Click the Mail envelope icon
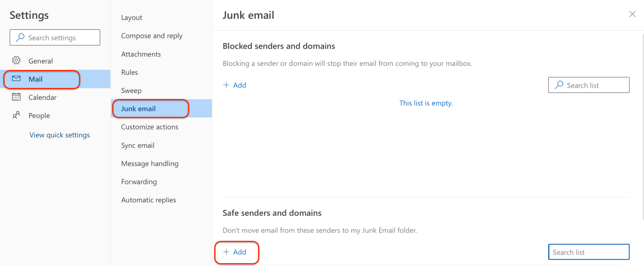This screenshot has height=266, width=644. click(x=16, y=79)
